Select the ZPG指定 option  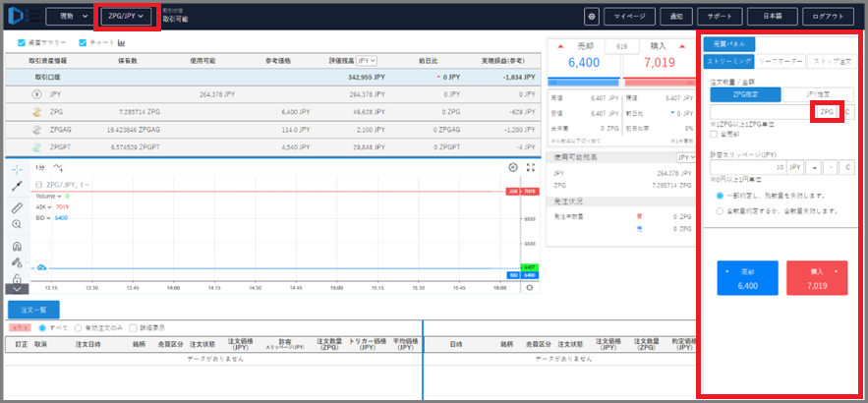[746, 94]
